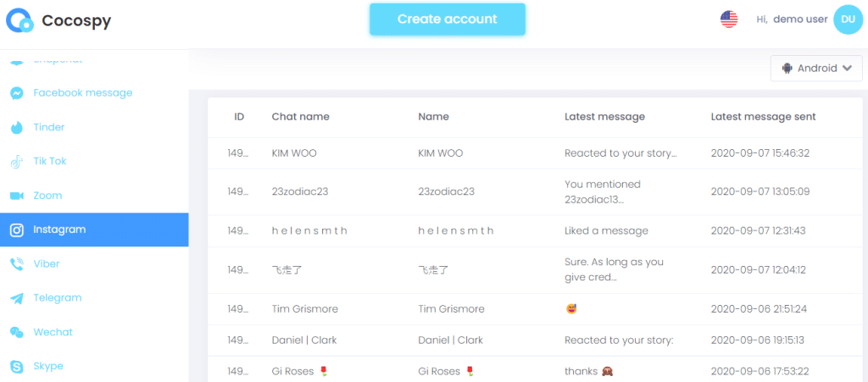Click the Android robot icon
Screen dimensions: 868x382
tap(787, 69)
